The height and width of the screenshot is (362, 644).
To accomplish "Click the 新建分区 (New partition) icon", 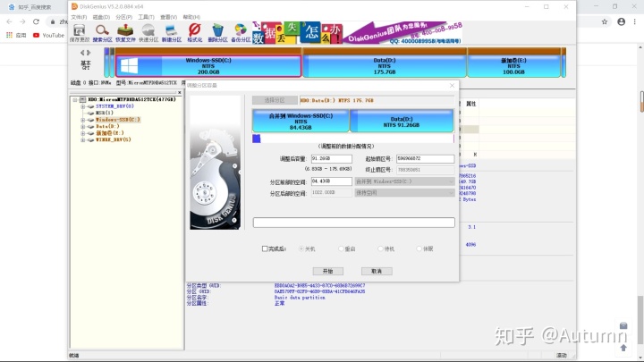I will [171, 33].
